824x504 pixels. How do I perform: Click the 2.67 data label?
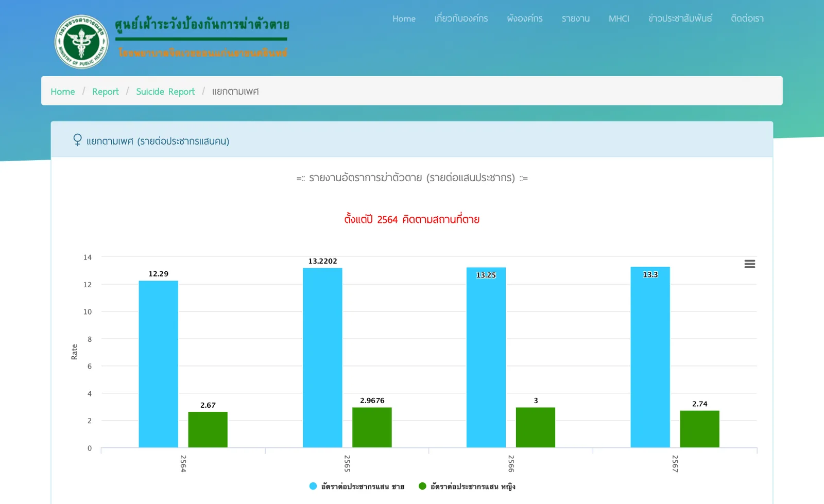[208, 405]
